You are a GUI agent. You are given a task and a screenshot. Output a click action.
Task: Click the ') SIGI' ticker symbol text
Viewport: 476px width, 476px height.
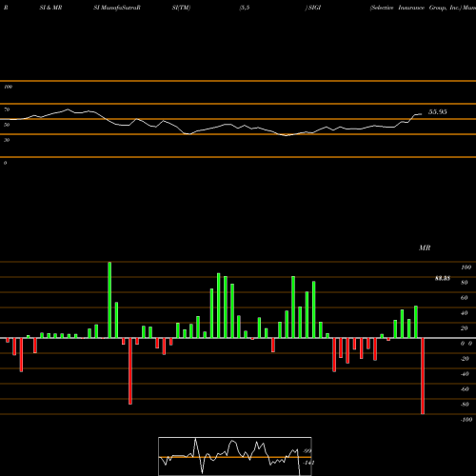(313, 8)
